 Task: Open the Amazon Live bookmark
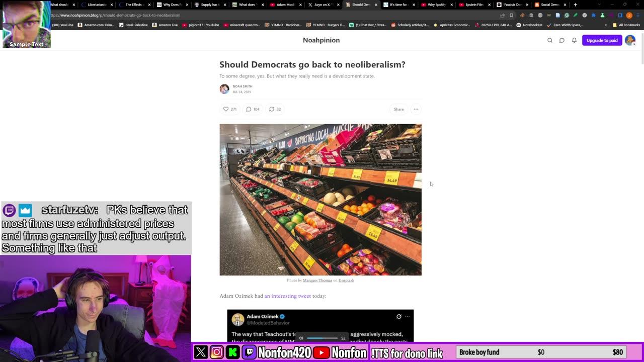tap(165, 25)
